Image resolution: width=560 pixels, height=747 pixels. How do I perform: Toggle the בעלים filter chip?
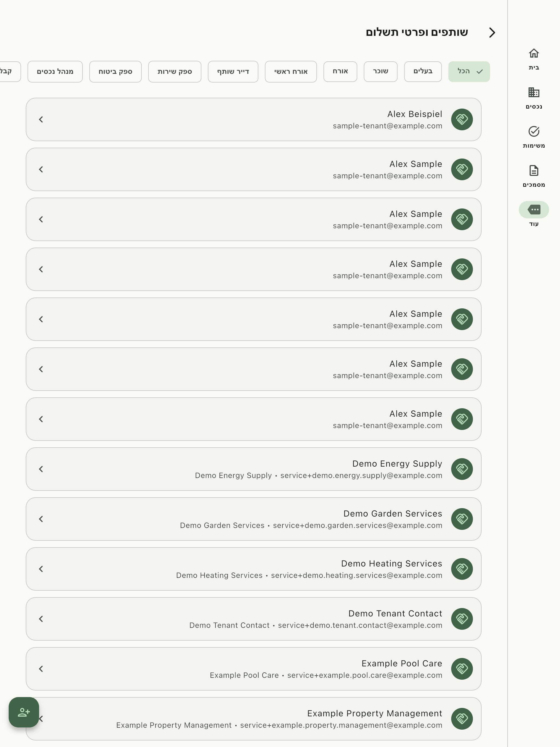423,71
